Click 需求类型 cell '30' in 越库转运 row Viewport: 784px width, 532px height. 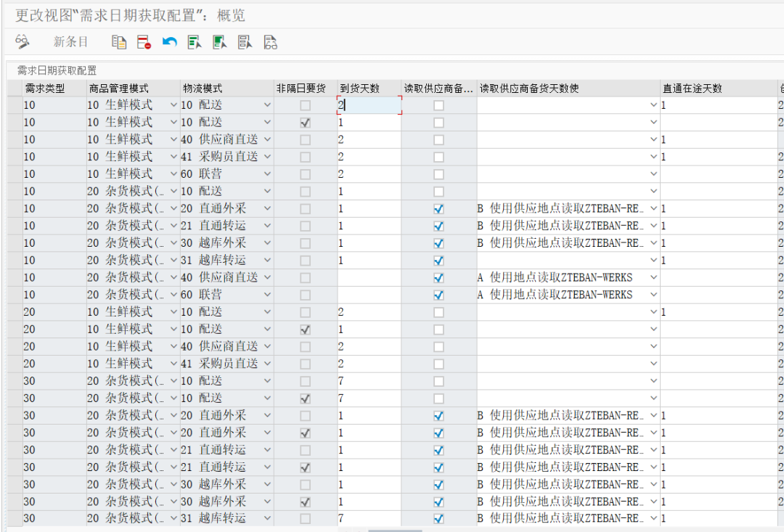[x=54, y=518]
